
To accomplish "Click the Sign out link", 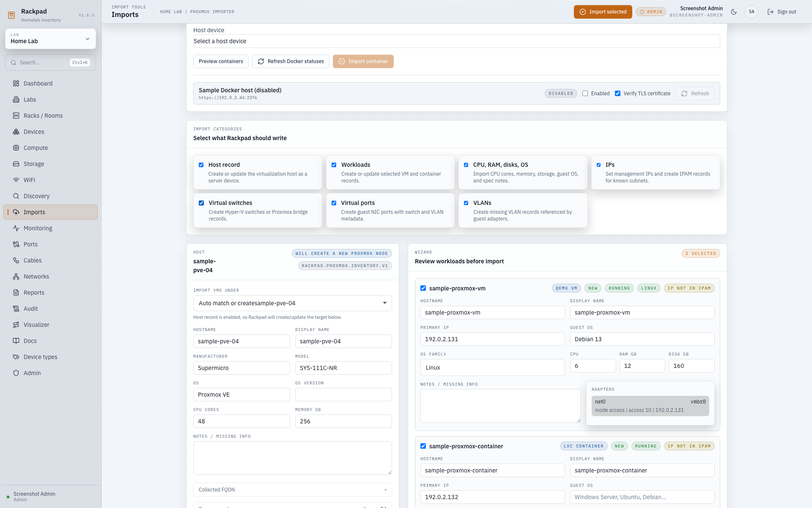I will click(782, 12).
